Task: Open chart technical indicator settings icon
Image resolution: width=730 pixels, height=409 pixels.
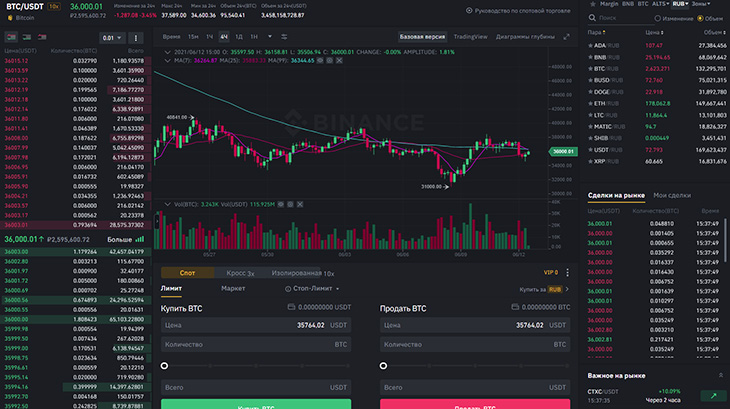Action: point(284,37)
